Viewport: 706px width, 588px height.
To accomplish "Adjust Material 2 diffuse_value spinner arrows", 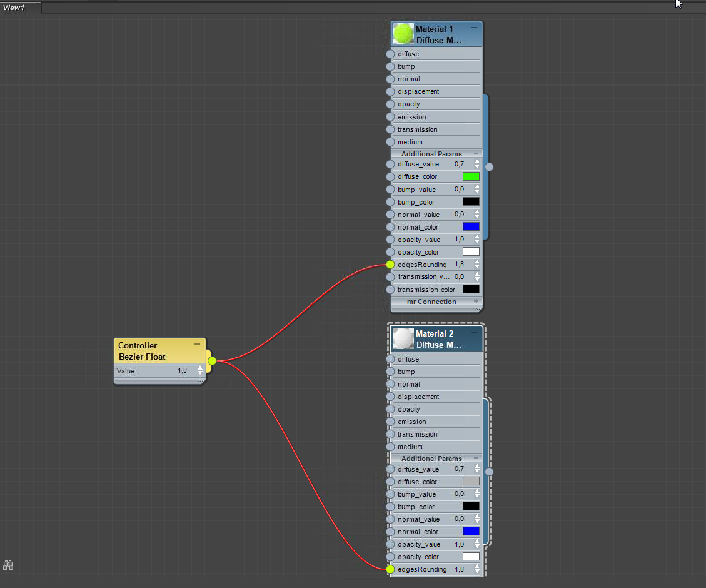I will pos(477,469).
